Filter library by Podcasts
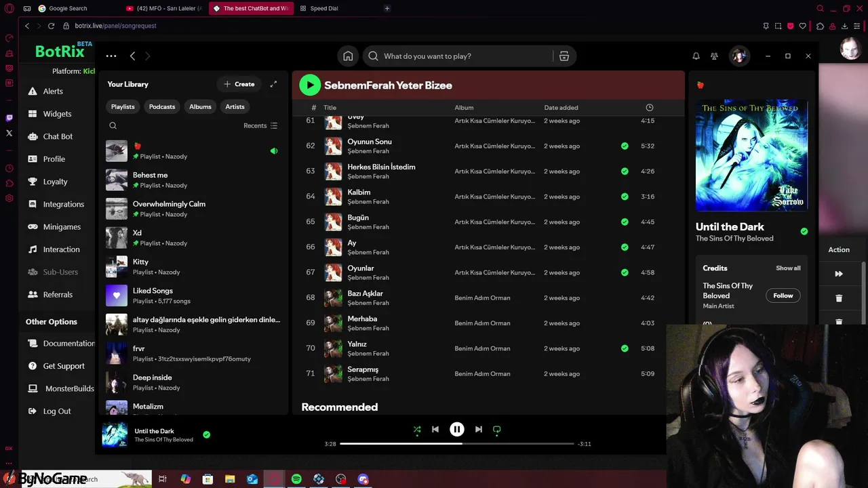868x488 pixels. 162,106
